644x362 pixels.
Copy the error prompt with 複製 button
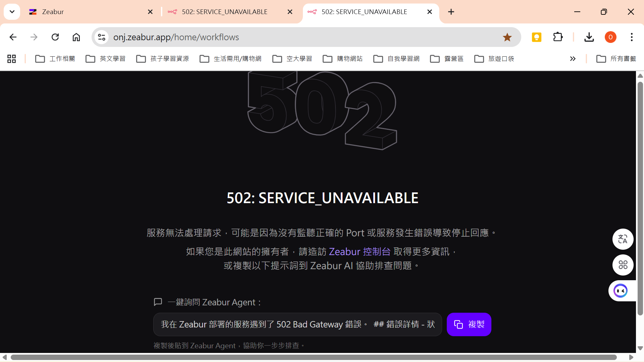(469, 324)
